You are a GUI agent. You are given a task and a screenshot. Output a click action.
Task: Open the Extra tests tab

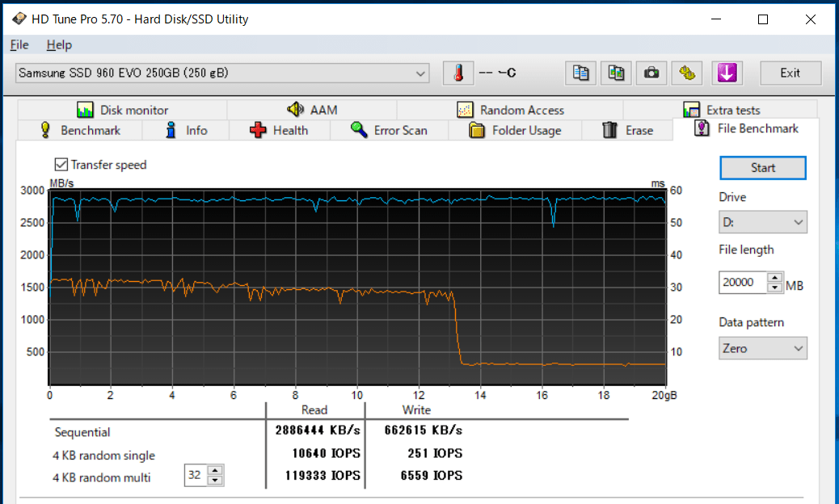tap(721, 110)
